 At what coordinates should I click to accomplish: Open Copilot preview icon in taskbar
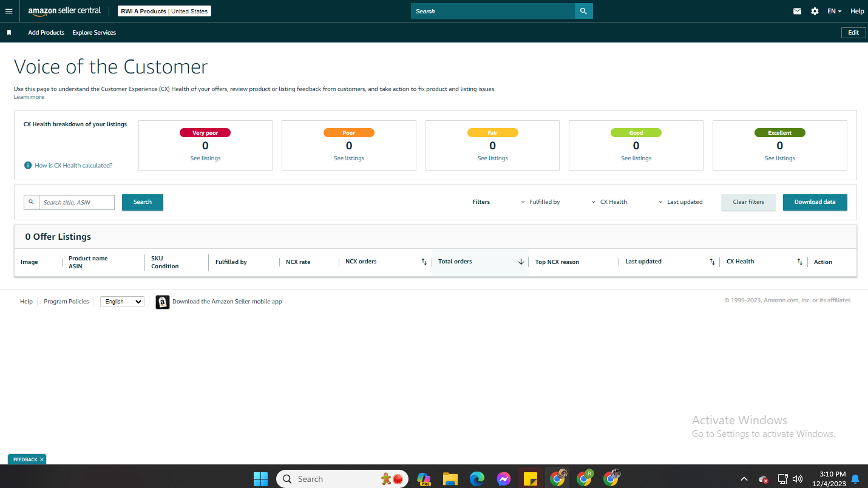coord(424,479)
